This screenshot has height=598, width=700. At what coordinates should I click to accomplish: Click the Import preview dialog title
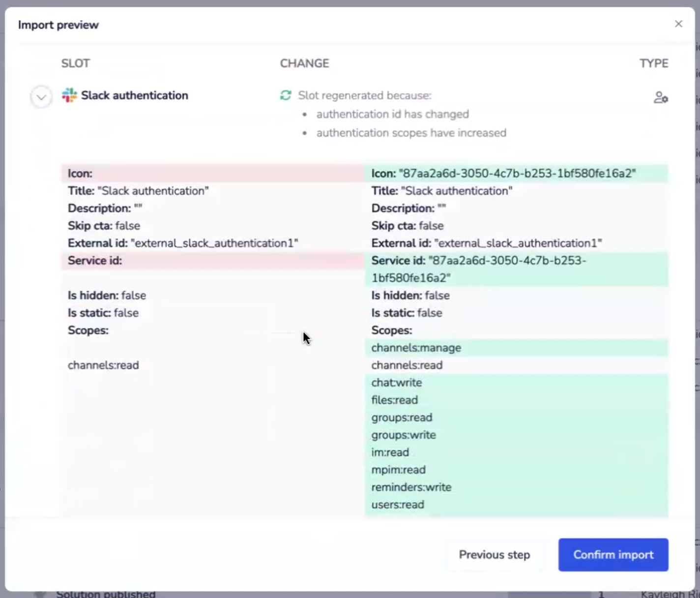click(x=58, y=25)
